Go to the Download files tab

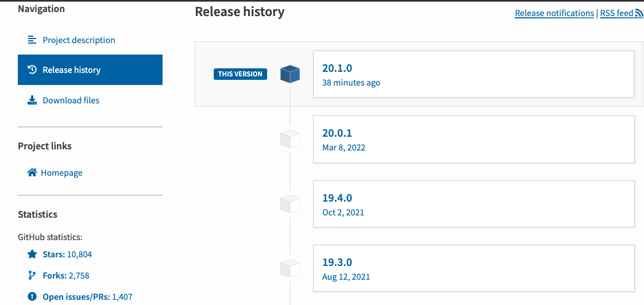[x=71, y=101]
